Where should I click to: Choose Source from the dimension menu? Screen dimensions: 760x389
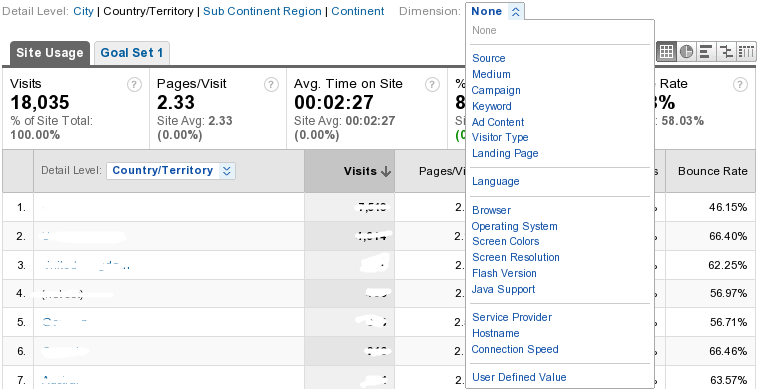pyautogui.click(x=489, y=58)
